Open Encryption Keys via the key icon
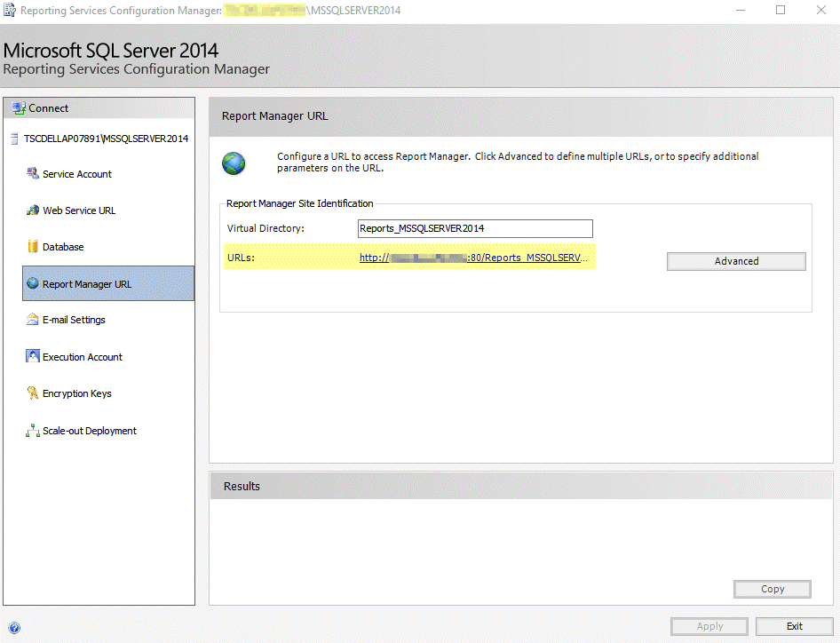Image resolution: width=840 pixels, height=643 pixels. coord(33,393)
